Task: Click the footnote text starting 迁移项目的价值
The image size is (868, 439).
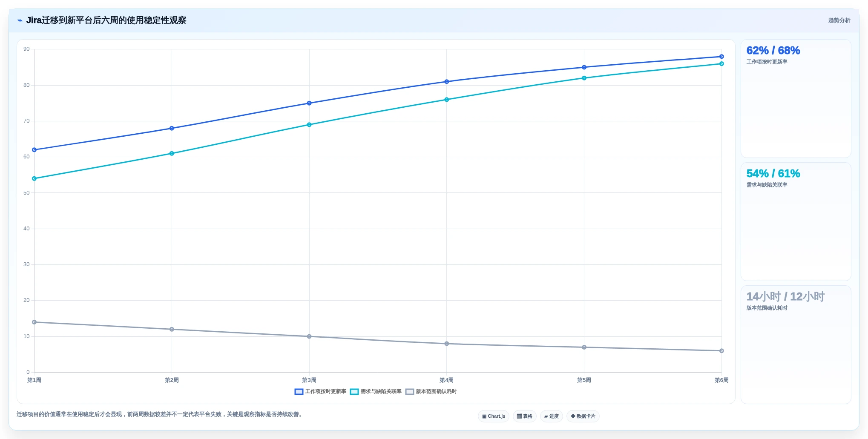Action: [160, 414]
